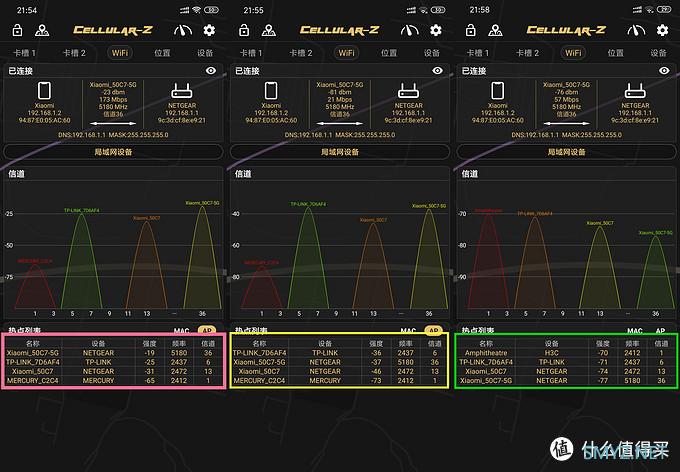Screen dimensions: 680x472
Task: Switch the hotspot list to AP on 21:55 screen
Action: tap(433, 330)
